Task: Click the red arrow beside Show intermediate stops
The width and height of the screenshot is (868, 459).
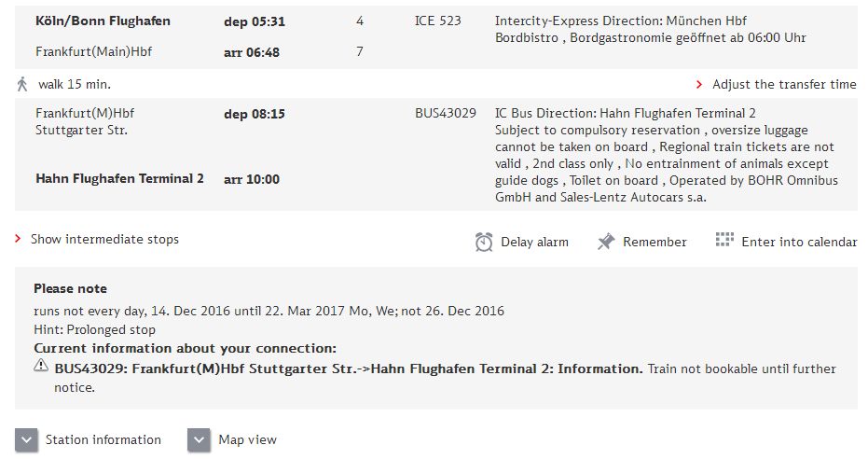Action: pos(18,238)
